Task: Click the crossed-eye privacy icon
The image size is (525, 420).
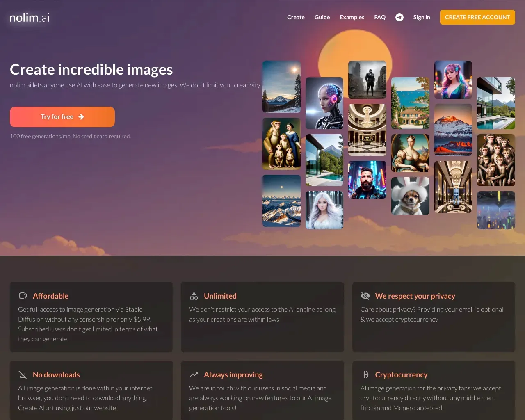Action: 365,296
